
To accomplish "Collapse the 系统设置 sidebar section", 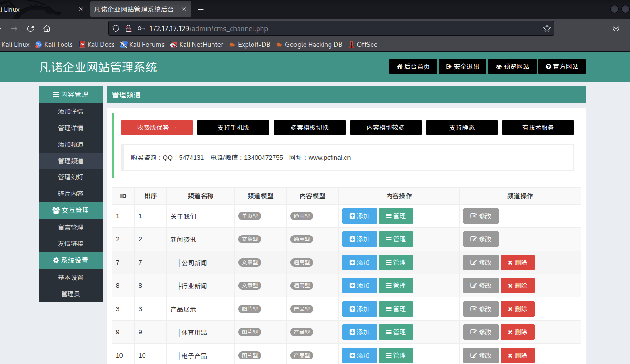I will [70, 261].
